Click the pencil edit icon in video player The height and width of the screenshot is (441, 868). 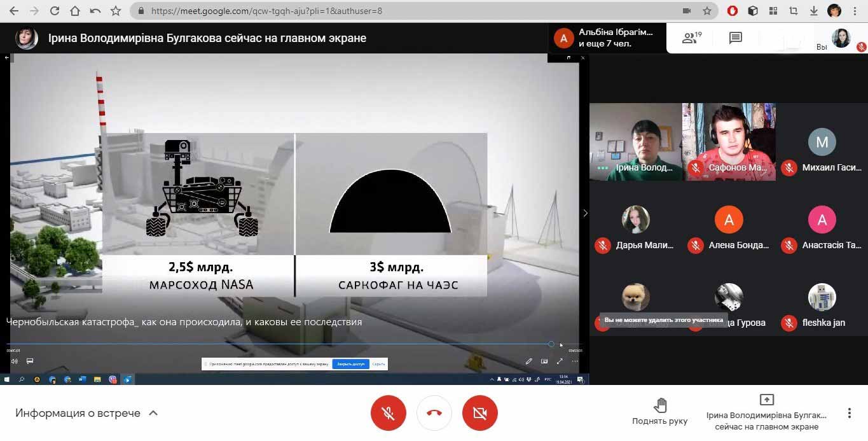point(528,361)
